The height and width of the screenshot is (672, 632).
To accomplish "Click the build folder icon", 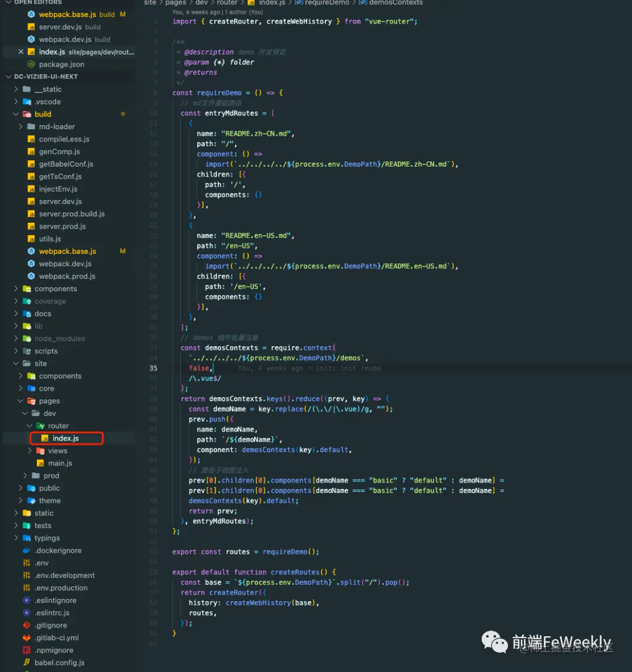I will coord(26,114).
